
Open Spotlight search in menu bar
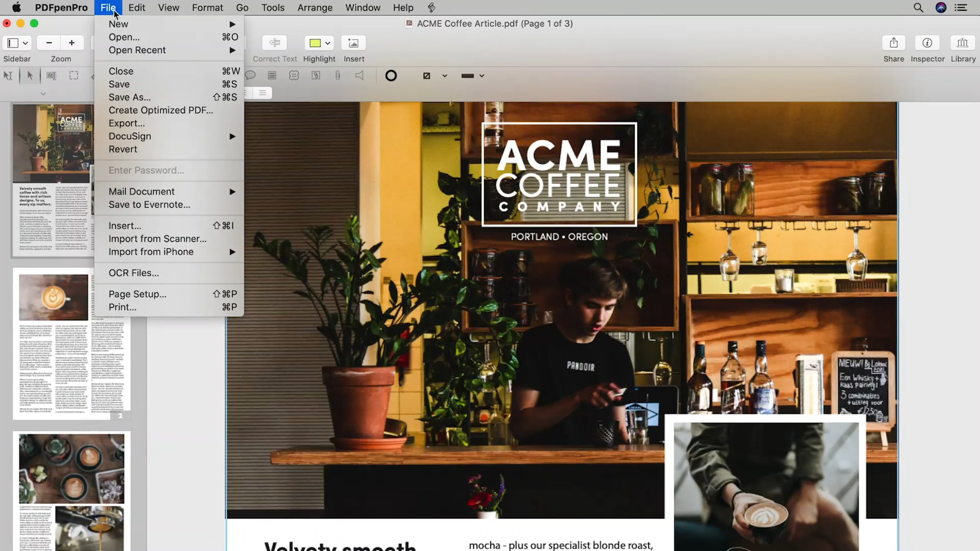click(918, 7)
